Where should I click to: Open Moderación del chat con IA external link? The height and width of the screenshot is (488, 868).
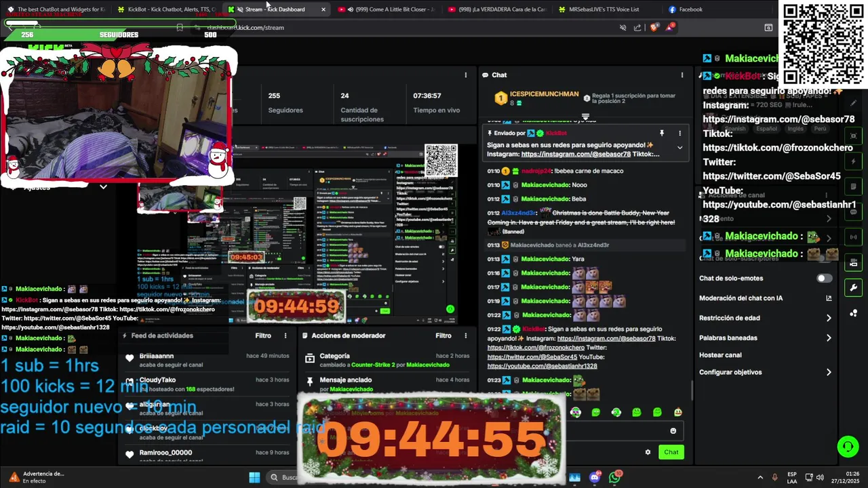coord(829,298)
